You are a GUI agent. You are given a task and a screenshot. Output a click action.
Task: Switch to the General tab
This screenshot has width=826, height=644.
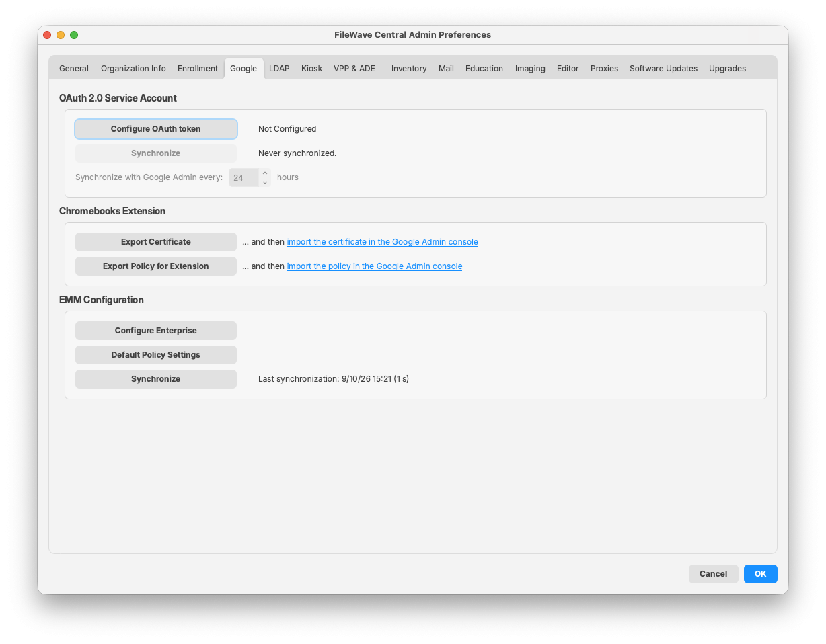click(74, 69)
